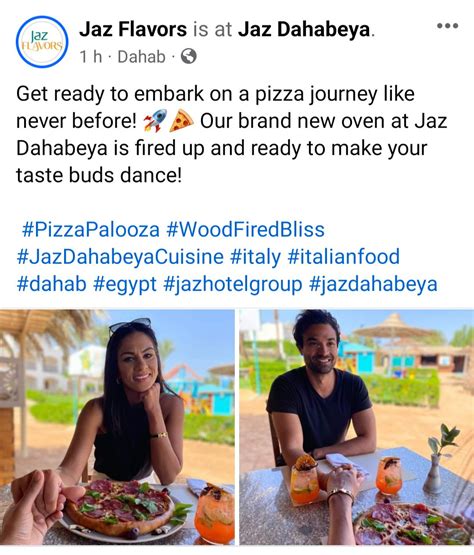The height and width of the screenshot is (555, 474).
Task: Open the #jazdahabeya hashtag
Action: coord(373,284)
